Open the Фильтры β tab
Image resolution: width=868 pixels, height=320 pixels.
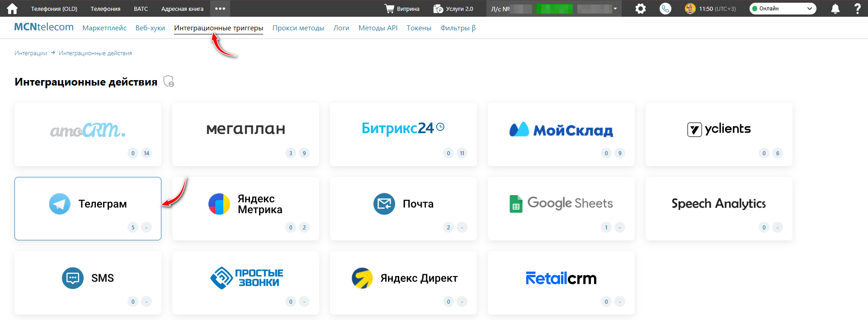[458, 28]
